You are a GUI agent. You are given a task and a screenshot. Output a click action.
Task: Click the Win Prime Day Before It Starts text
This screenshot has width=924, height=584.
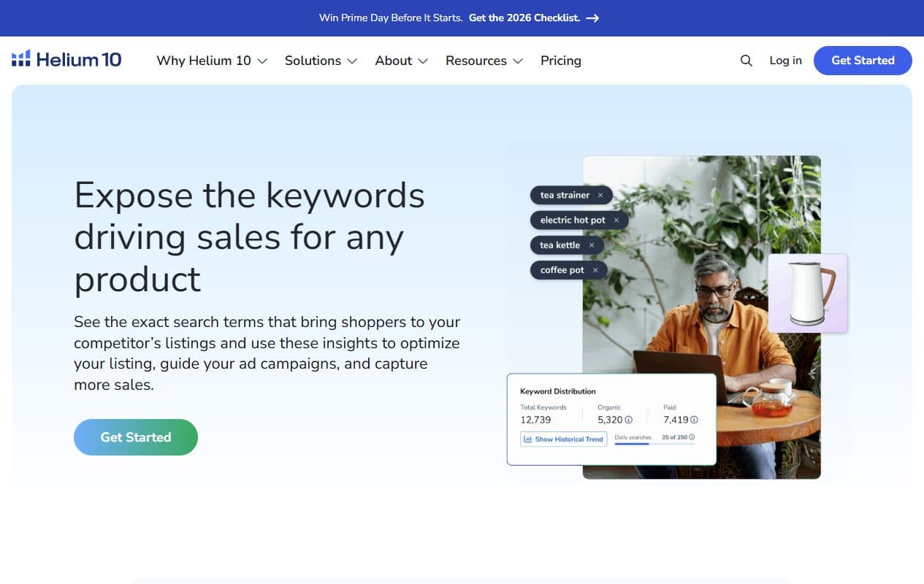tap(391, 18)
